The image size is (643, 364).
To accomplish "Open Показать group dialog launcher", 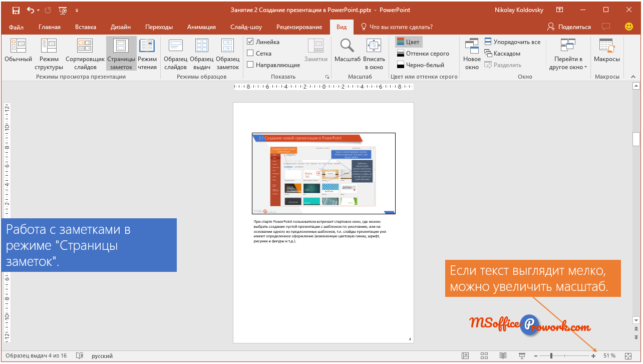I will pos(328,77).
